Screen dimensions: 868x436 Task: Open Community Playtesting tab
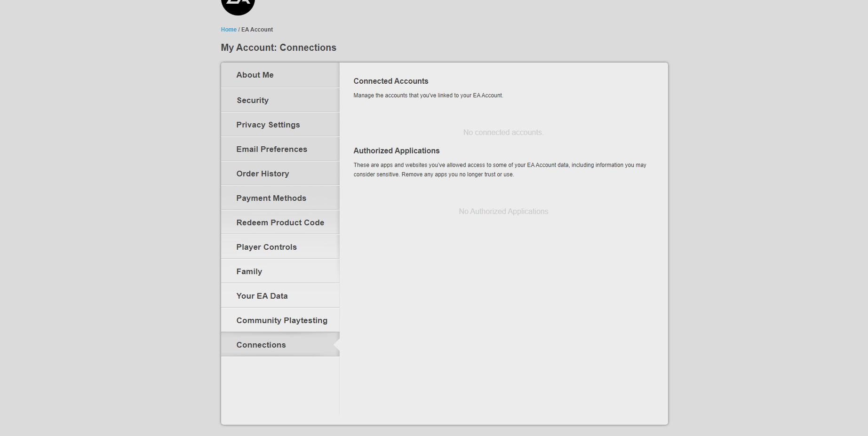pos(280,320)
